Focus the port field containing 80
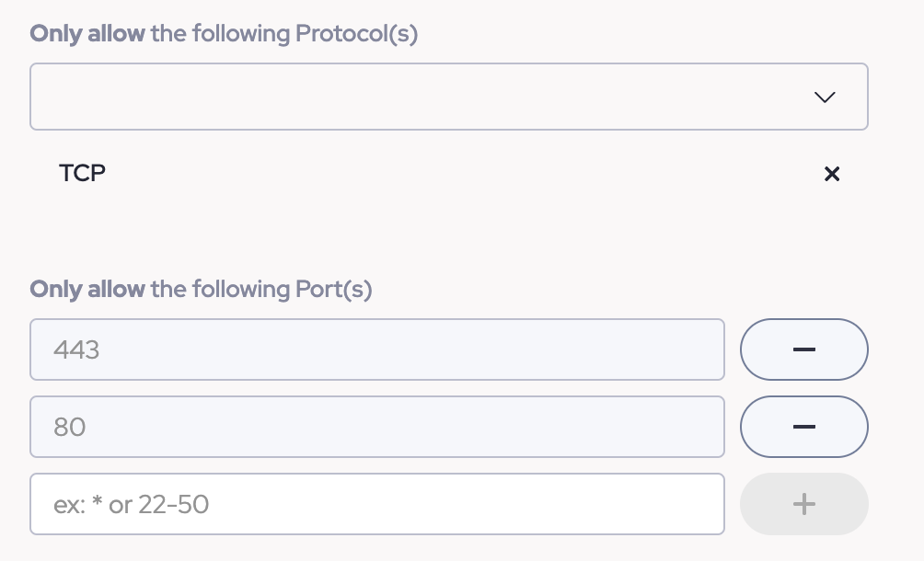This screenshot has height=561, width=924. [x=376, y=427]
